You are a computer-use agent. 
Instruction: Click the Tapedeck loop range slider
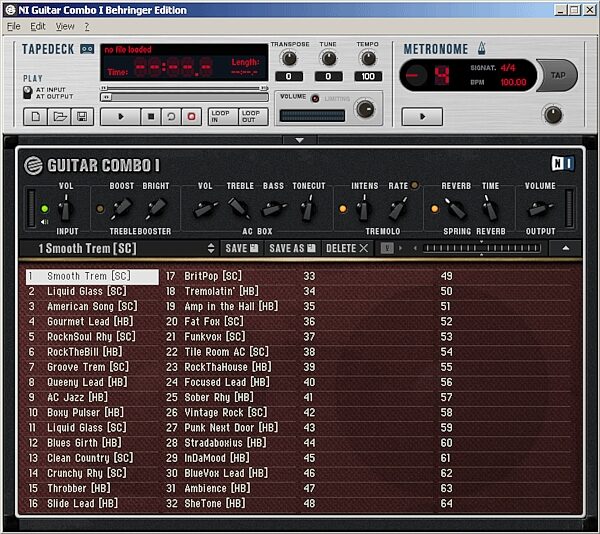(x=184, y=88)
